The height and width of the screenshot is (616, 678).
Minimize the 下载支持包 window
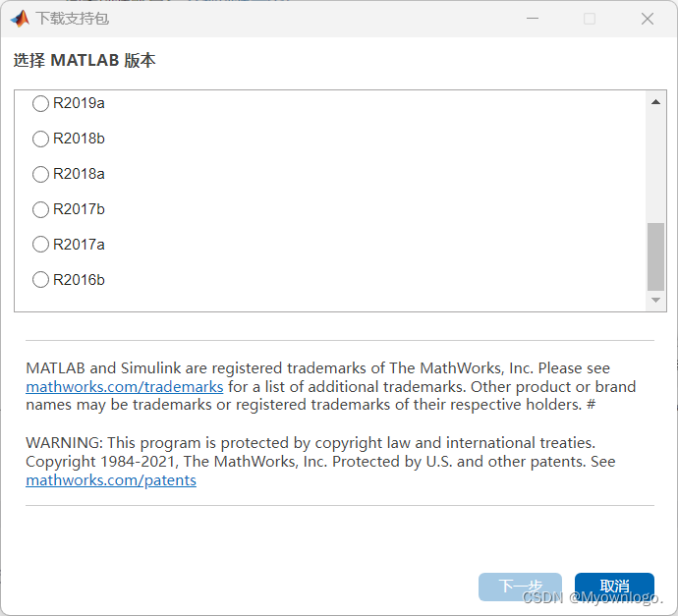[x=533, y=19]
